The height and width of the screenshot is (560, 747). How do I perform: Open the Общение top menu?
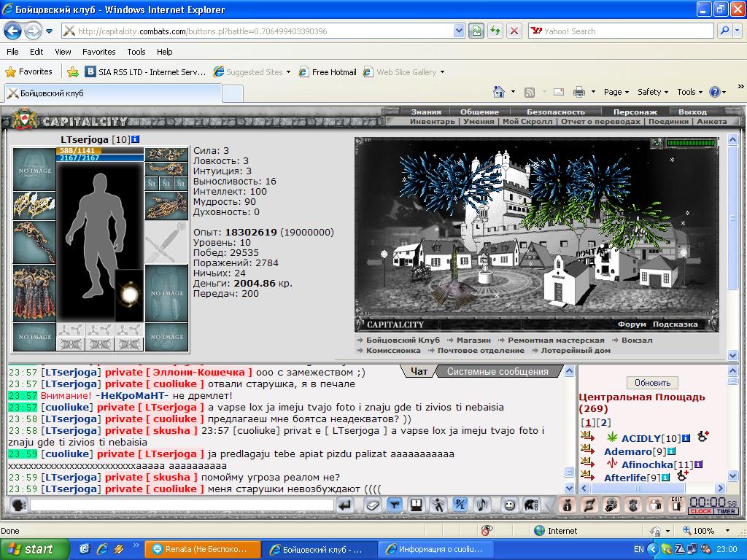[x=479, y=112]
